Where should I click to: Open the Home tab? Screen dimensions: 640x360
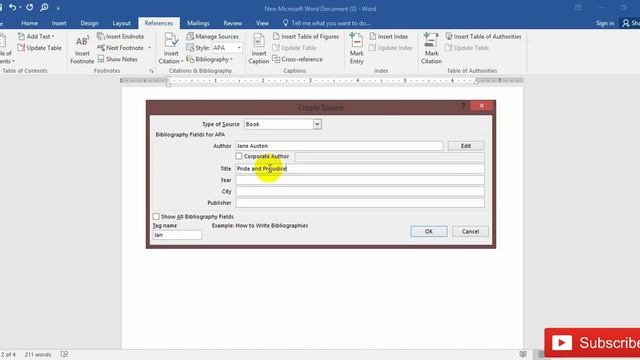[x=29, y=23]
